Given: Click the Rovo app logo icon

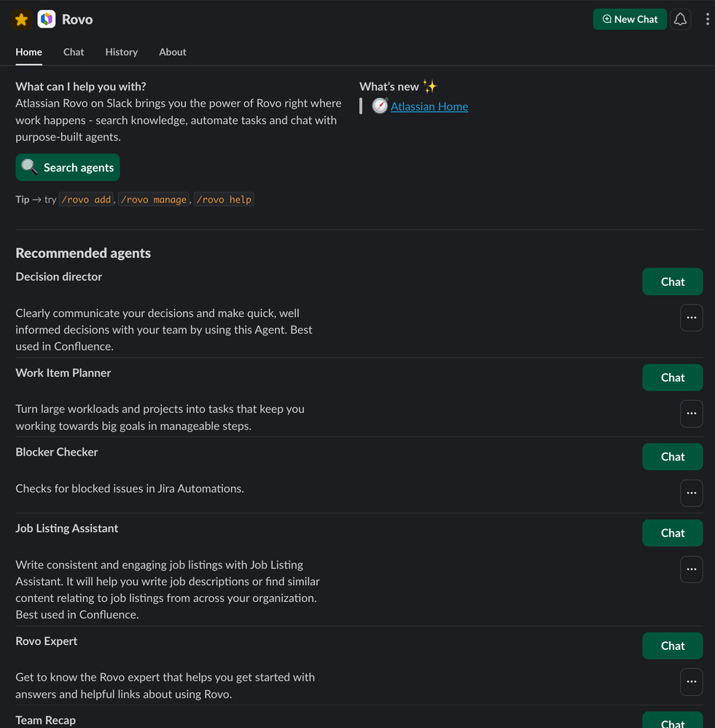Looking at the screenshot, I should click(x=47, y=20).
